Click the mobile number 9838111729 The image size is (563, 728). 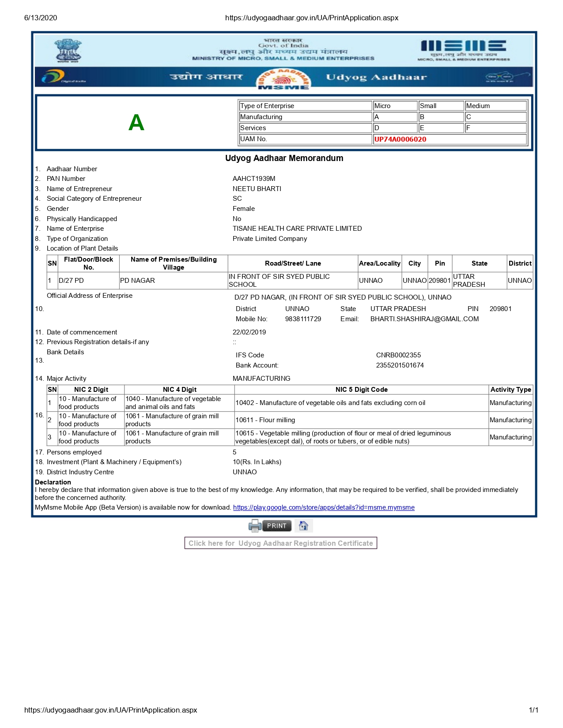tap(303, 319)
